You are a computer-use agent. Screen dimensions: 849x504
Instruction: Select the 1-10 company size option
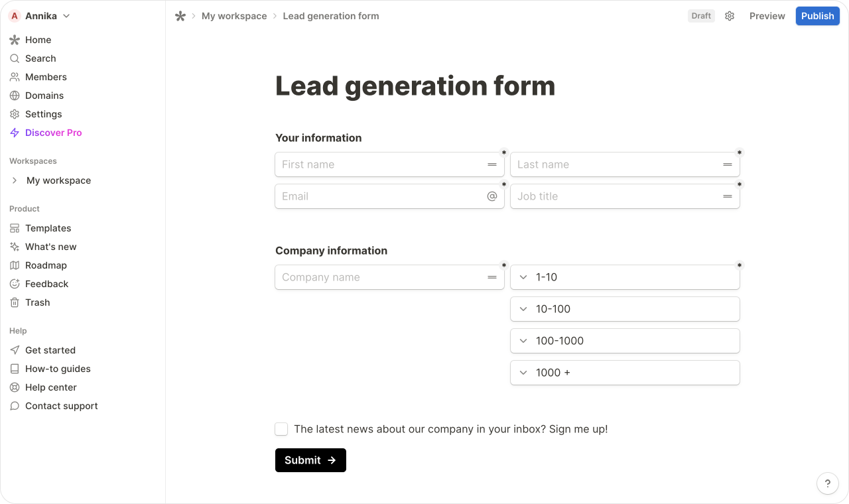point(625,277)
